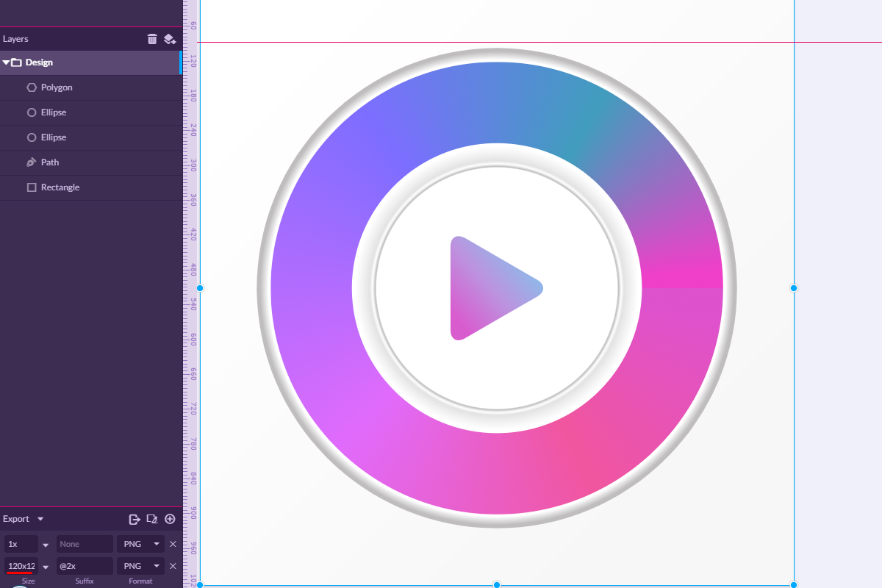Add a new layer using the layer-add icon
This screenshot has height=588, width=882.
tap(170, 39)
